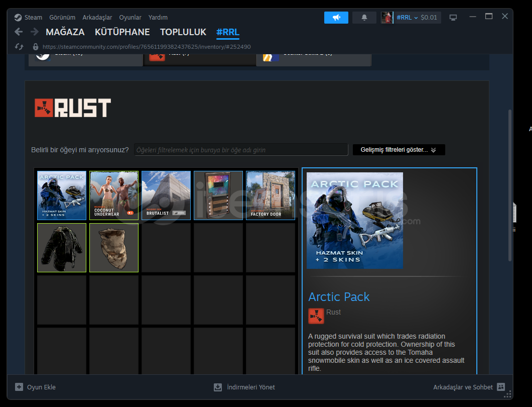Image resolution: width=532 pixels, height=407 pixels.
Task: Switch to Big Picture mode monitor icon
Action: tap(453, 17)
